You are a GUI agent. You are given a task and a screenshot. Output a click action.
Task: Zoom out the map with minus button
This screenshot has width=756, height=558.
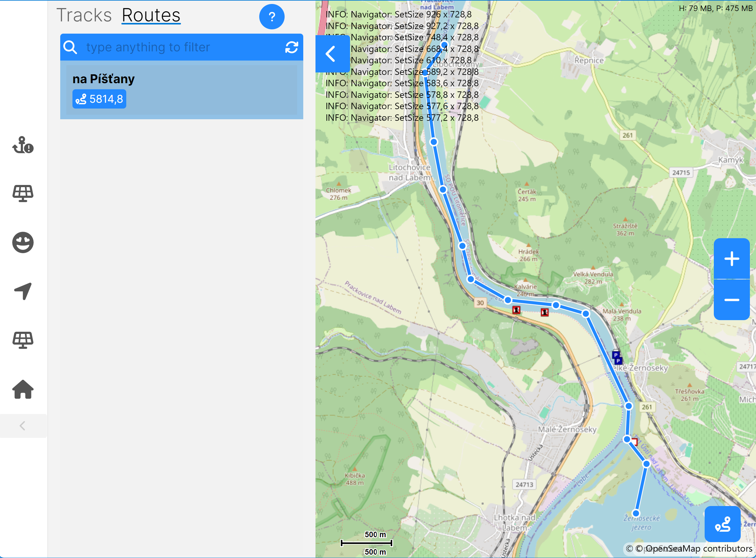(732, 300)
